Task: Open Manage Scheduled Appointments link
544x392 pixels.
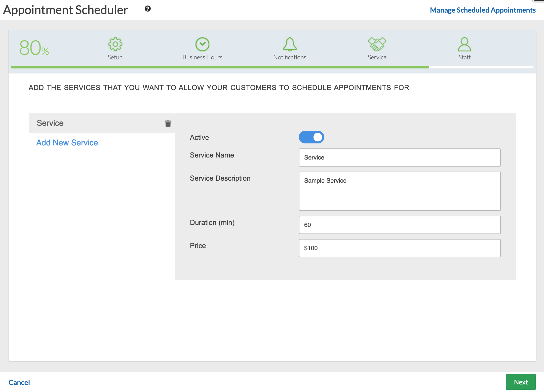Action: point(482,10)
